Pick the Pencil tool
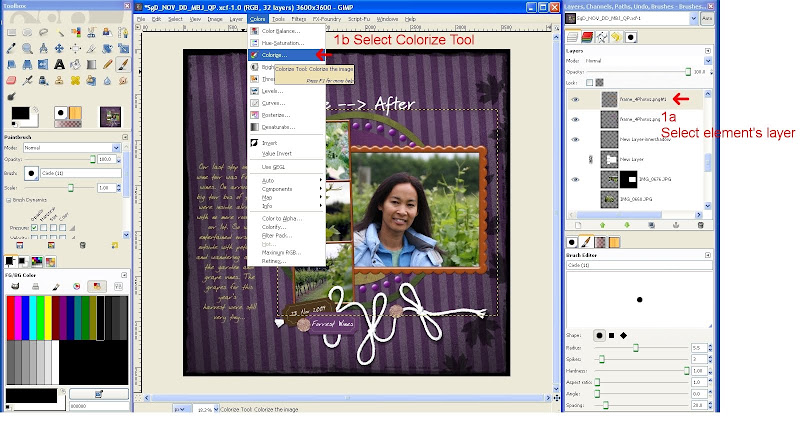This screenshot has height=426, width=800. coord(107,64)
